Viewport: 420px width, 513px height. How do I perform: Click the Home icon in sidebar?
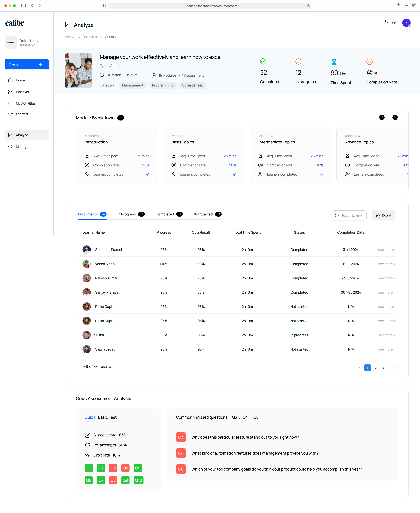pos(10,80)
